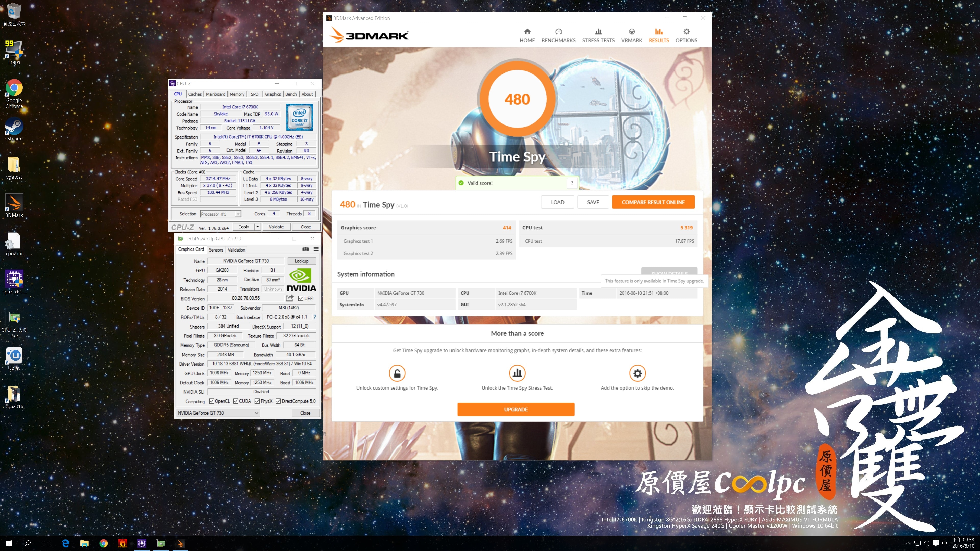Open the Fraps desktop shortcut
Image resolution: width=980 pixels, height=551 pixels.
pyautogui.click(x=14, y=52)
